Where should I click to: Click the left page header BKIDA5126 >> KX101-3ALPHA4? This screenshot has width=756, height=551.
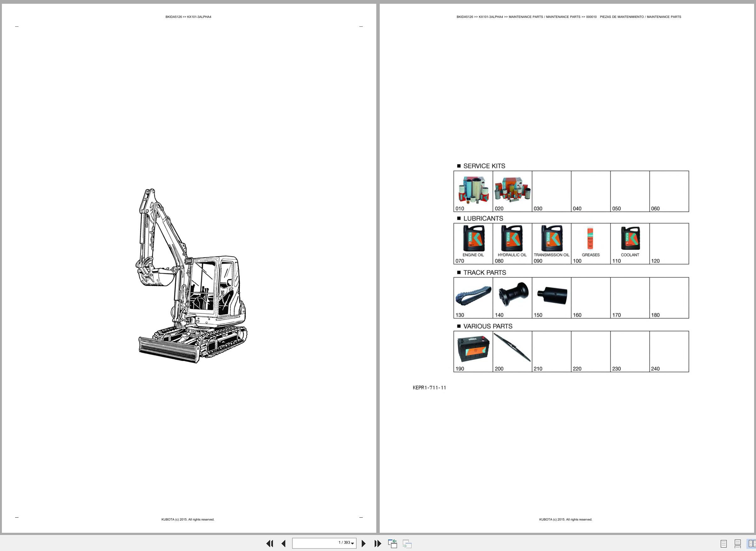coord(188,17)
